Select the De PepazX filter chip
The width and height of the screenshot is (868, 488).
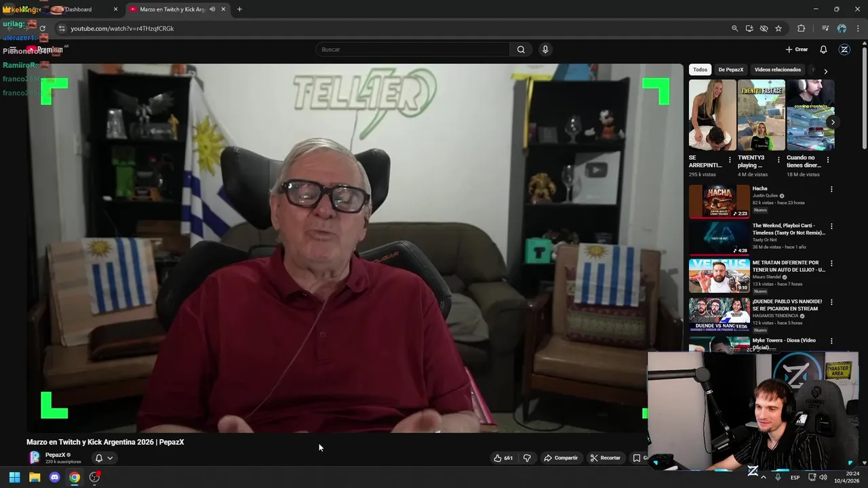tap(730, 70)
